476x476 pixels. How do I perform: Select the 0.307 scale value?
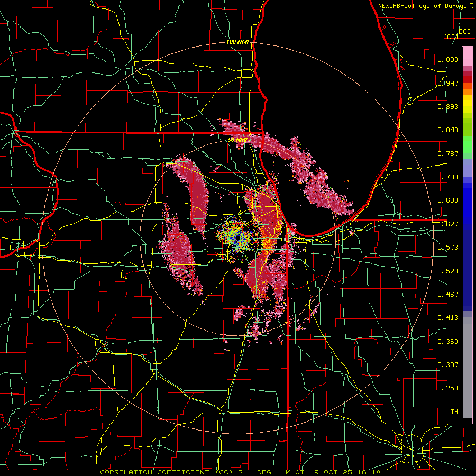[x=448, y=365]
